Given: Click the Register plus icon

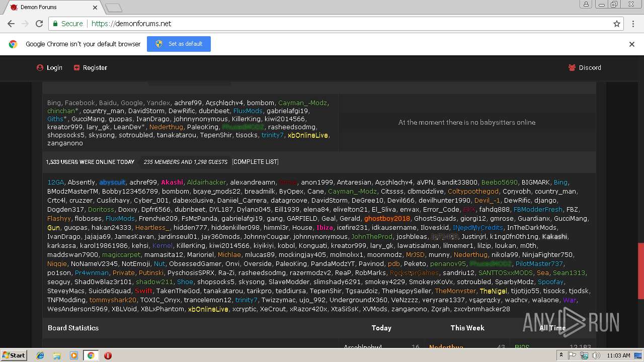Looking at the screenshot, I should (76, 68).
